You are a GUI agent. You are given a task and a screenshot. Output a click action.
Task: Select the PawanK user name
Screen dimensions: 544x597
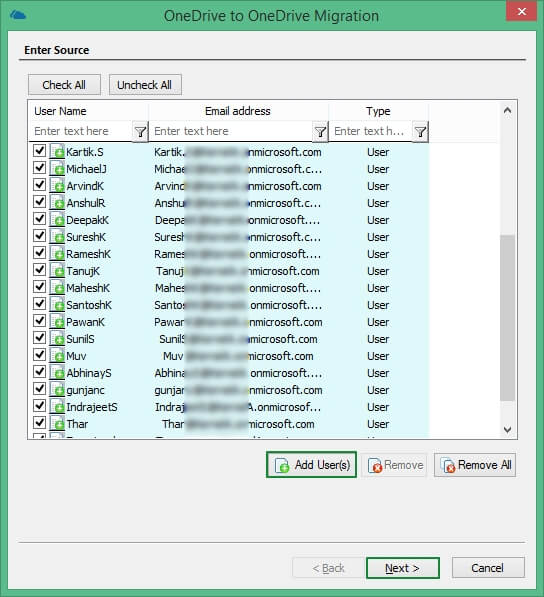85,322
